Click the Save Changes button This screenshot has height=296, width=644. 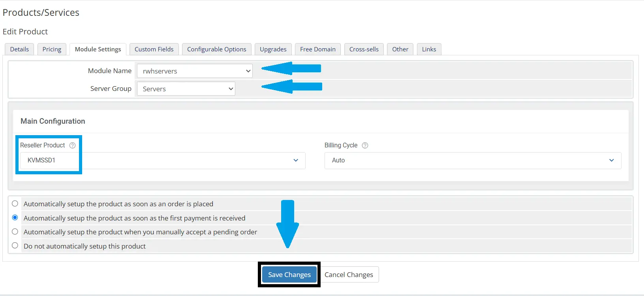289,275
